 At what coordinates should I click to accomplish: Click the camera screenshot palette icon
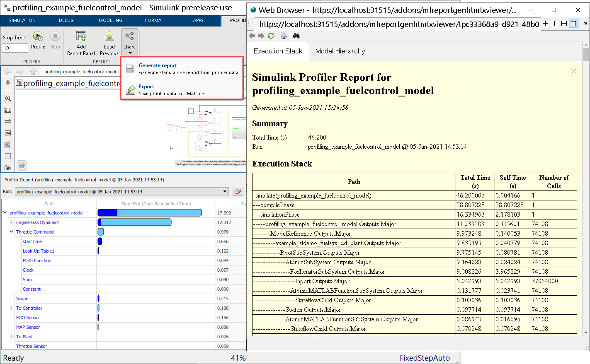coord(8,168)
